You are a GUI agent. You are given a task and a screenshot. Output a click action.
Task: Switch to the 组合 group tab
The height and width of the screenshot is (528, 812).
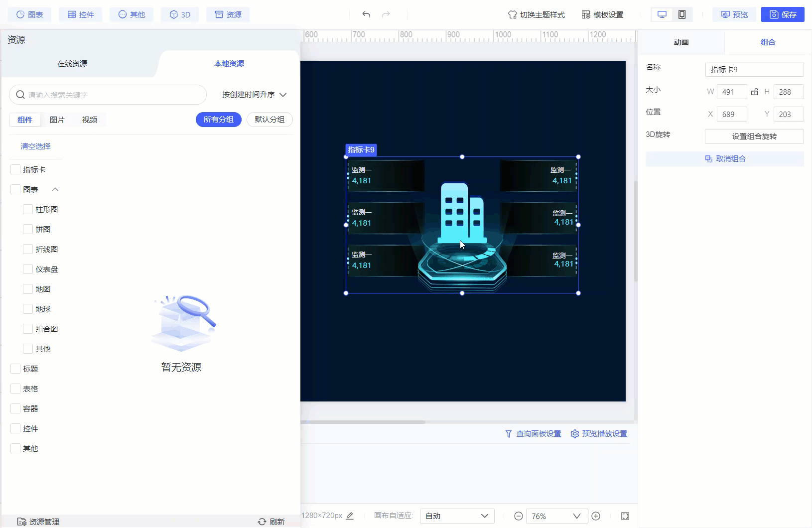click(x=768, y=42)
